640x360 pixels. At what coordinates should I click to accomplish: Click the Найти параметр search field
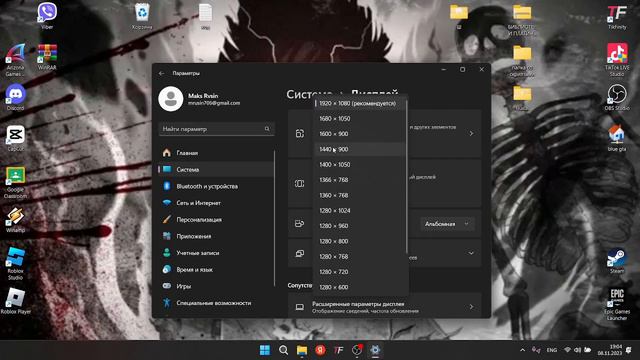tap(216, 129)
